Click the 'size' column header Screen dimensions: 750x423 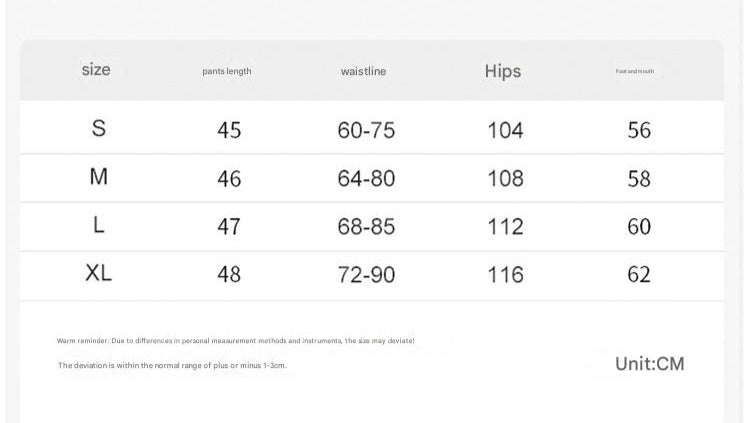point(96,70)
